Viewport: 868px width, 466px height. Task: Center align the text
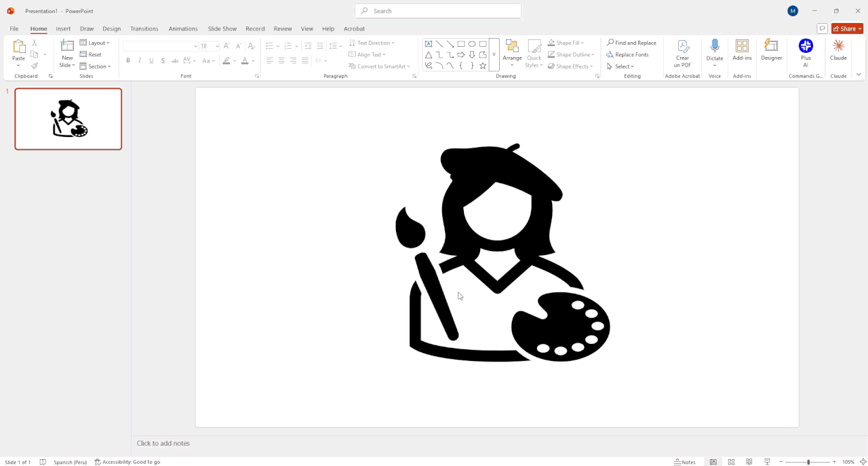281,60
